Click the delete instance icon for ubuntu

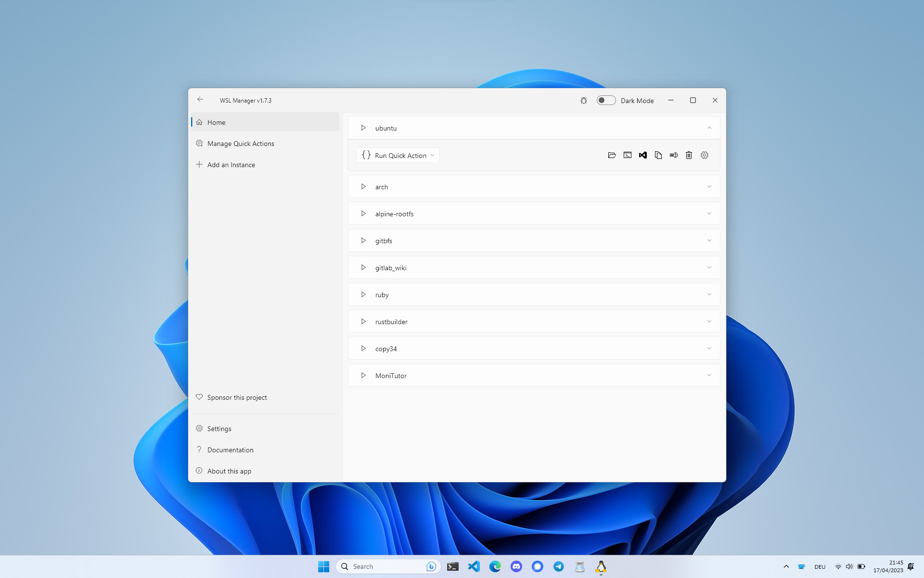click(689, 155)
